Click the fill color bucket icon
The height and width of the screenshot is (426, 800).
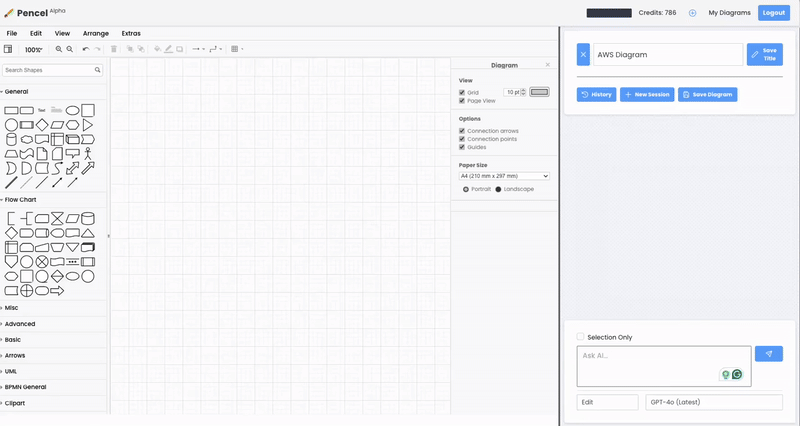[157, 49]
